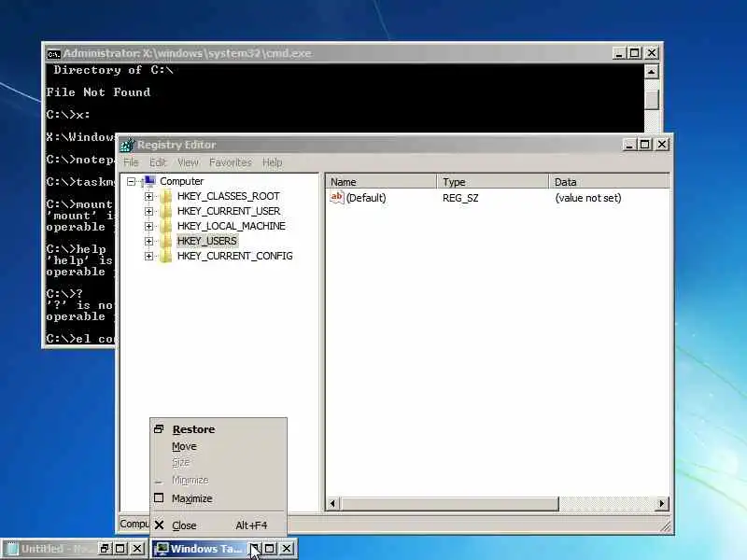The height and width of the screenshot is (560, 747).
Task: Restore the minimized Untitled Notepad window
Action: pos(105,549)
